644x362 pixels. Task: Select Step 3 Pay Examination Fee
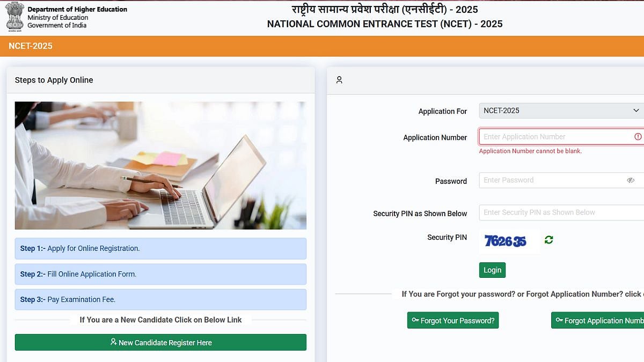pyautogui.click(x=160, y=299)
